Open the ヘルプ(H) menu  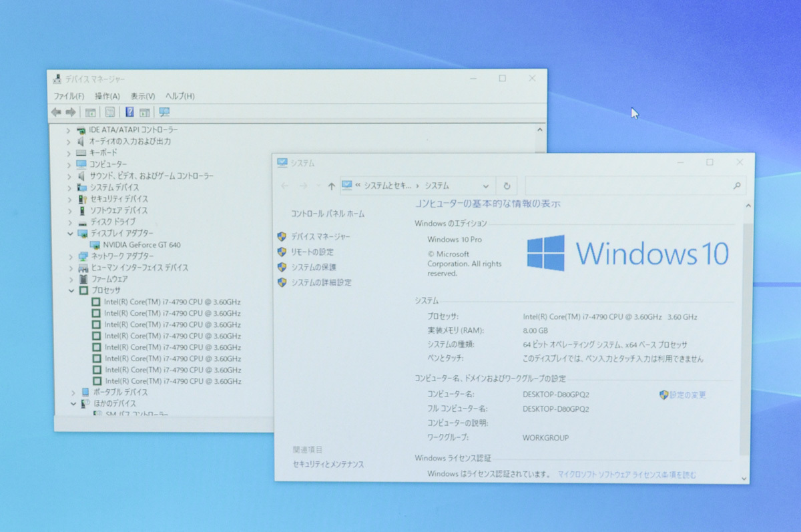(x=180, y=96)
